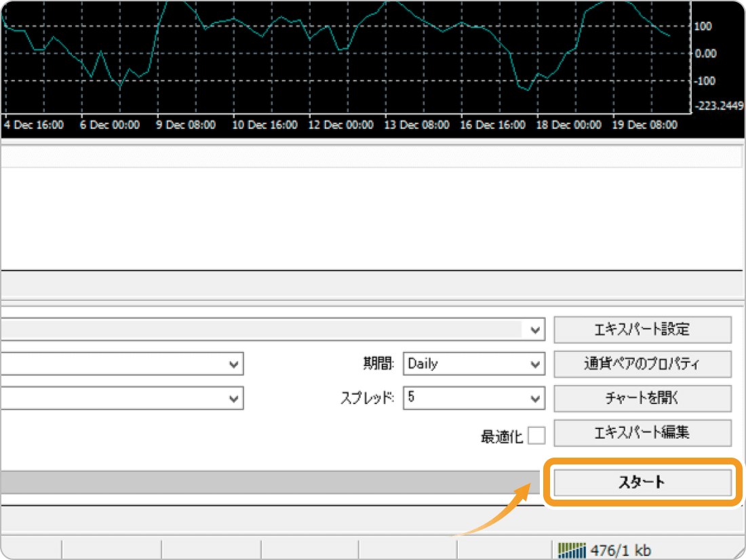Click the window resize grip corner
Screen dimensions: 746x560
tap(738, 552)
